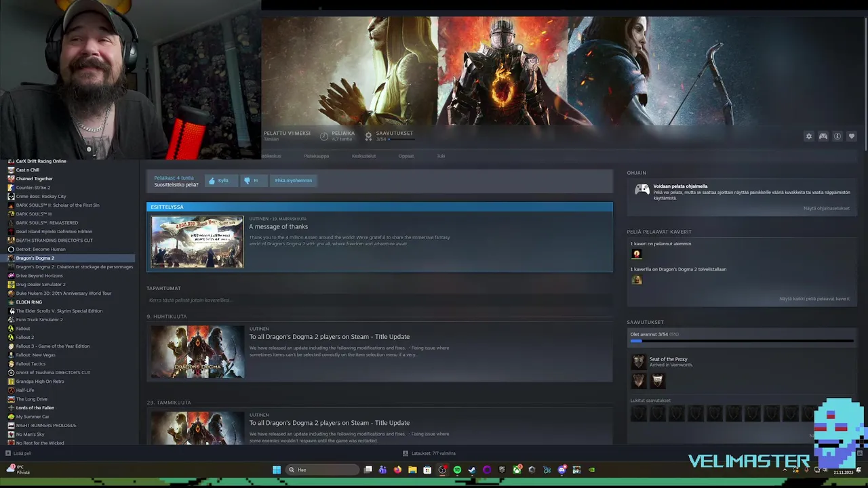Select Chained Together in the library list
The image size is (868, 488).
point(34,179)
